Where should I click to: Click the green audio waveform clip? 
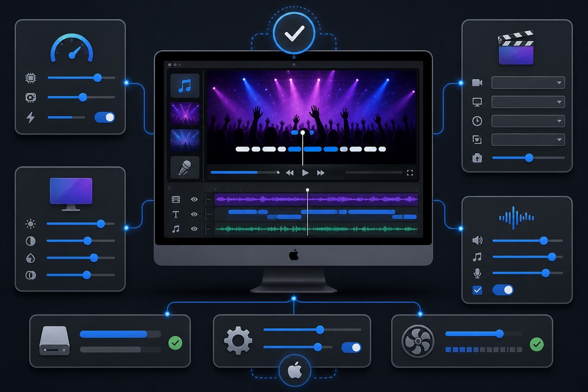[x=316, y=229]
